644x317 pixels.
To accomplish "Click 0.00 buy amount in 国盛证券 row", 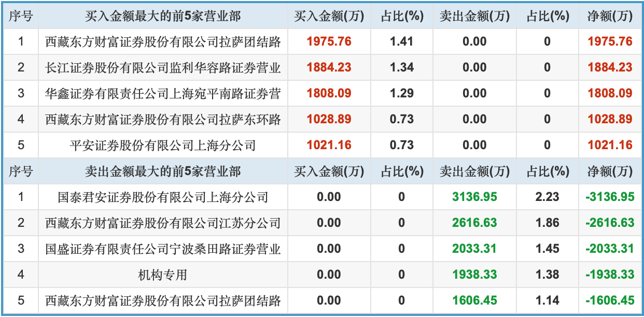I will [329, 249].
